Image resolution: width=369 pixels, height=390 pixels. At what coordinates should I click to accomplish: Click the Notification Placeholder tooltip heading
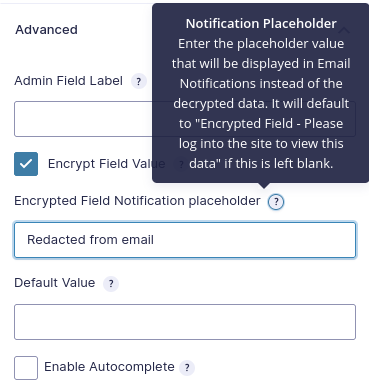coord(261,24)
